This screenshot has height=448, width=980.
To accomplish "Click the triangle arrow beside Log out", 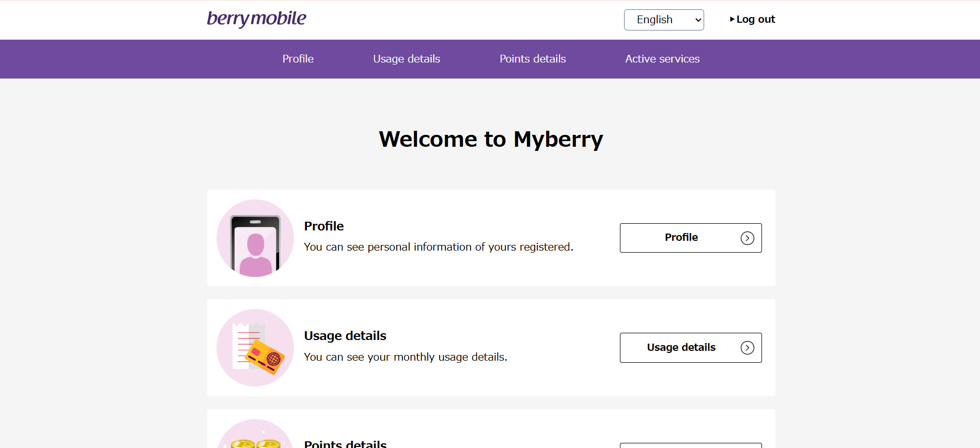I will (732, 19).
